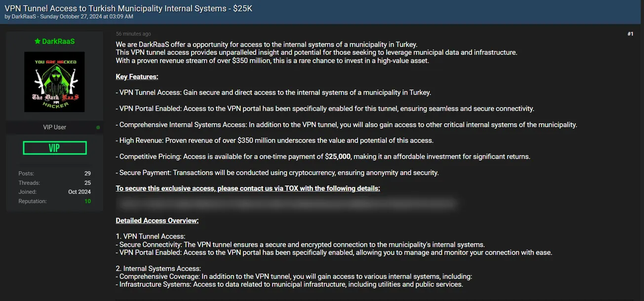Click the Threads count of 25
Image resolution: width=644 pixels, height=301 pixels.
click(x=87, y=183)
